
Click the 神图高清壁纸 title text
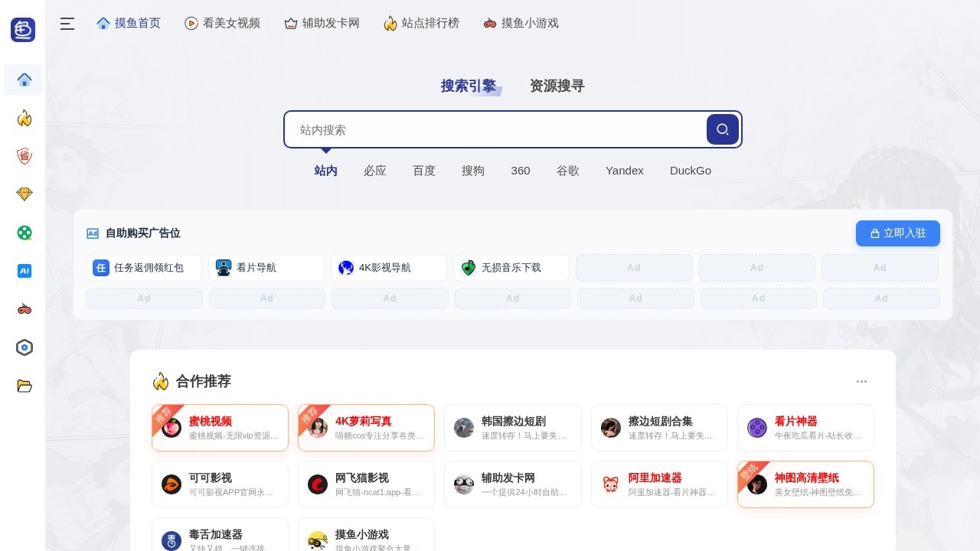coord(807,478)
